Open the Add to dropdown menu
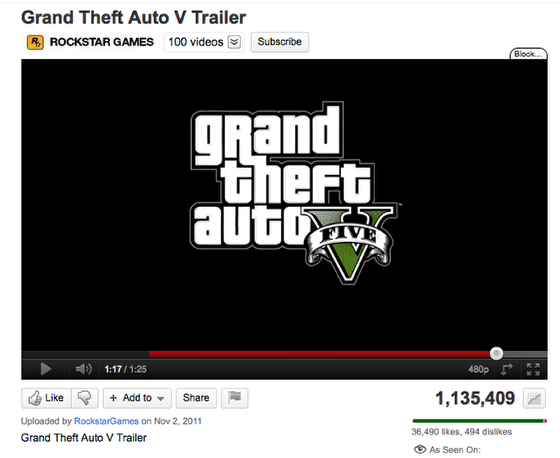Screen dimensions: 560x458 (x=137, y=398)
